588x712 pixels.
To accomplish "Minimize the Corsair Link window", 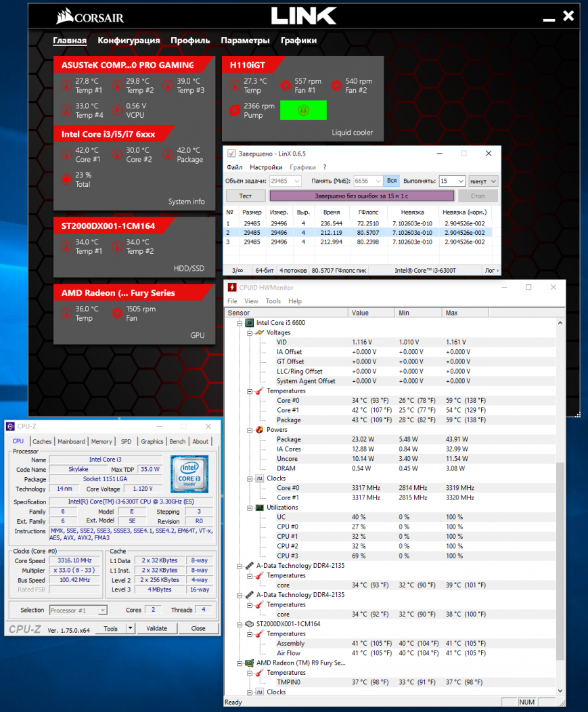I will [549, 20].
